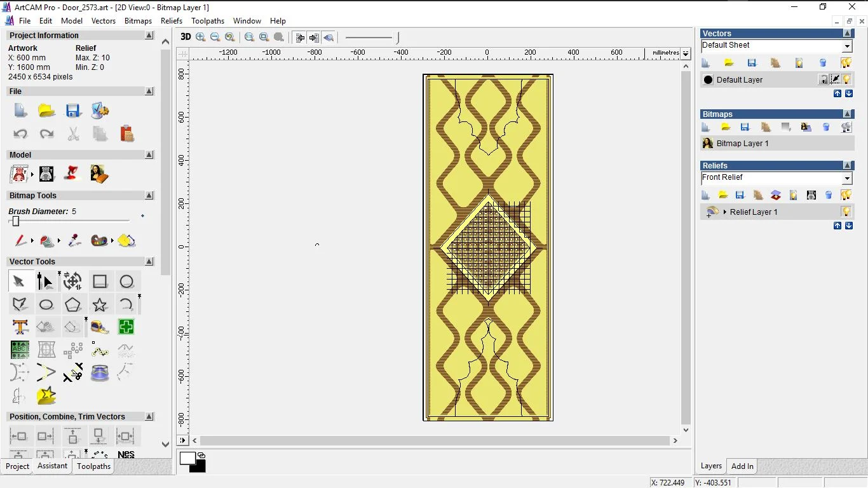Screen dimensions: 868x488
Task: Select the bitmap Paint brush tool
Action: tap(20, 241)
